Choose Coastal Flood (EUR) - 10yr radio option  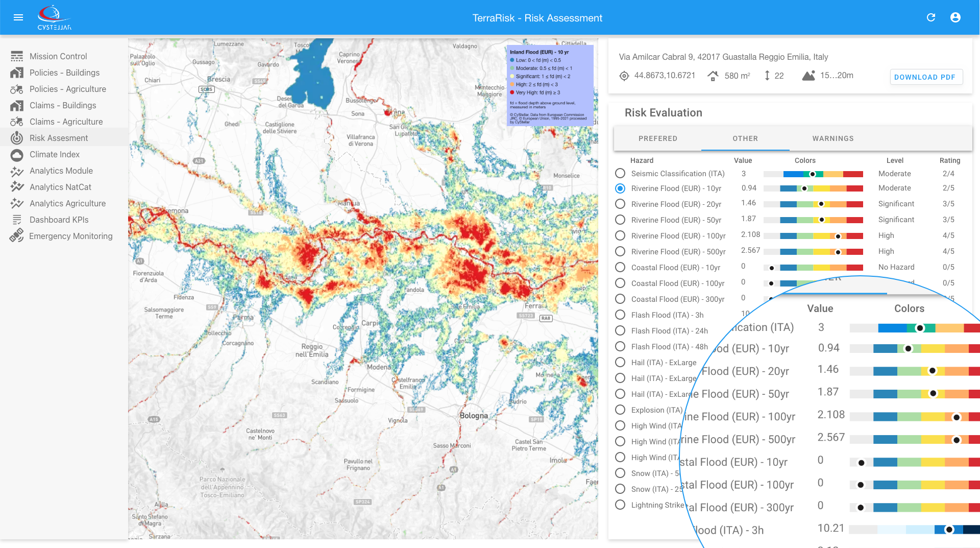pos(620,268)
